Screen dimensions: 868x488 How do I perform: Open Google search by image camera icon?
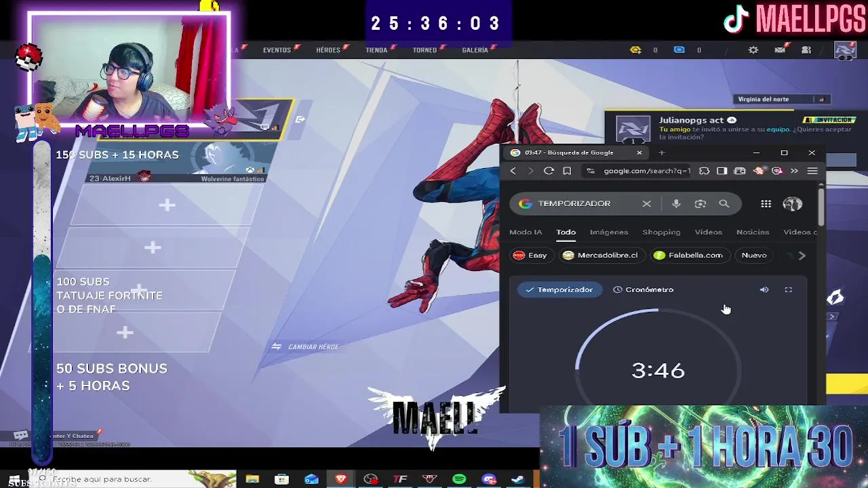701,203
